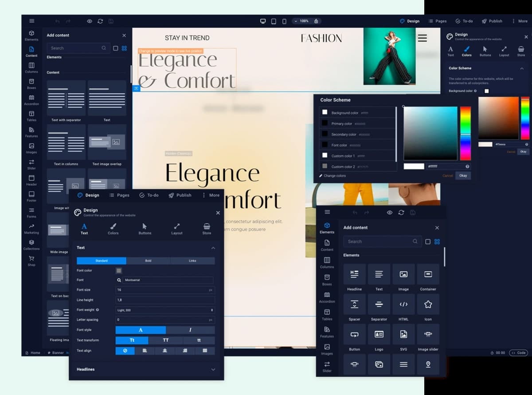Open the website preview's hamburger menu beside the photo
The width and height of the screenshot is (532, 395).
422,38
